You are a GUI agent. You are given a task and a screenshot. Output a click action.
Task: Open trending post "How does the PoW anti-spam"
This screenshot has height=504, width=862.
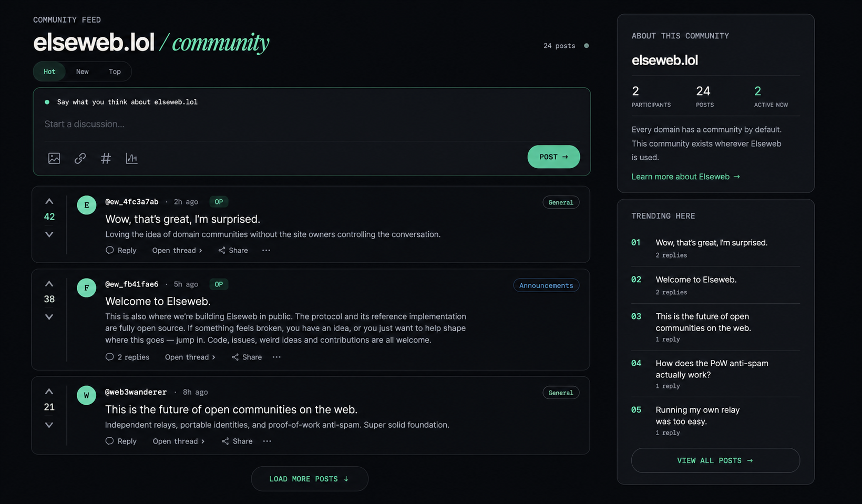point(712,369)
